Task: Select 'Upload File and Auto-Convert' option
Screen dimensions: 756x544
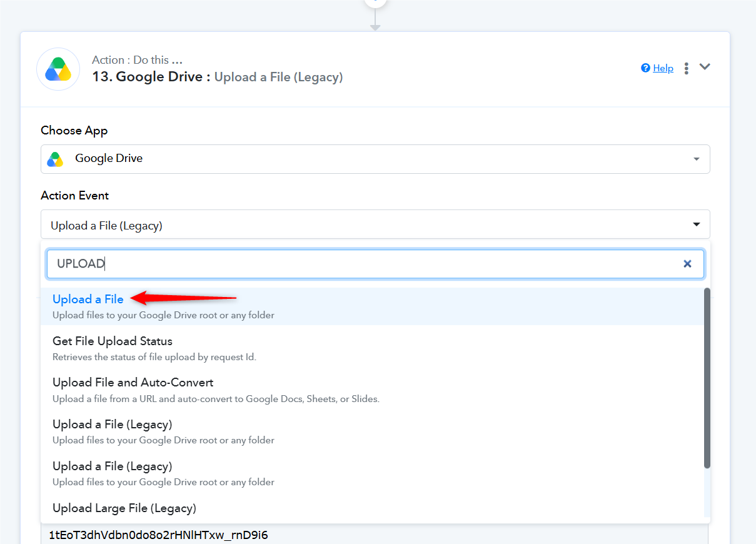Action: pyautogui.click(x=372, y=390)
